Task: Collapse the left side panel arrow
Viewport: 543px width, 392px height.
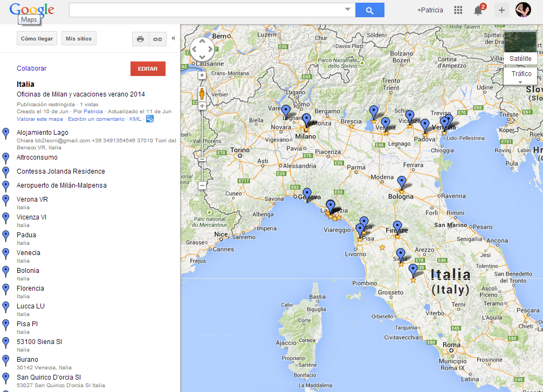Action: 173,38
